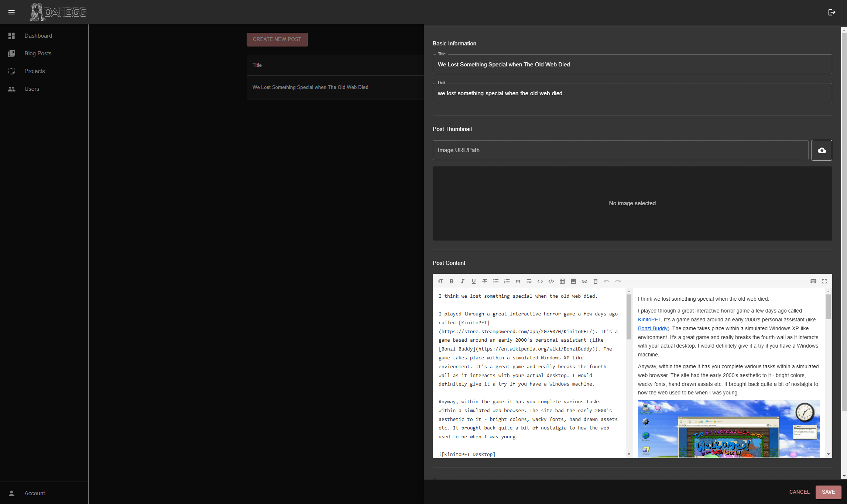Toggle bold formatting in editor toolbar
847x504 pixels.
pyautogui.click(x=451, y=281)
